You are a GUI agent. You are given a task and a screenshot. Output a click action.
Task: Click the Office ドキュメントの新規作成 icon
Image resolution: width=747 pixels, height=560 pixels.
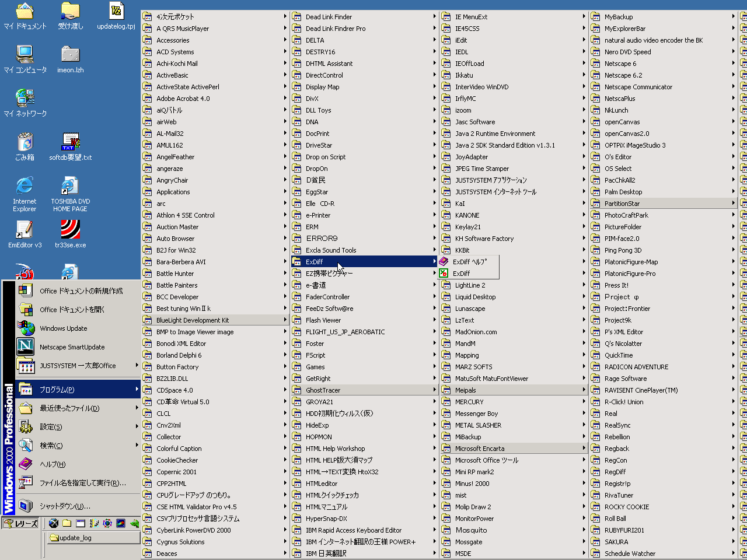pyautogui.click(x=26, y=290)
